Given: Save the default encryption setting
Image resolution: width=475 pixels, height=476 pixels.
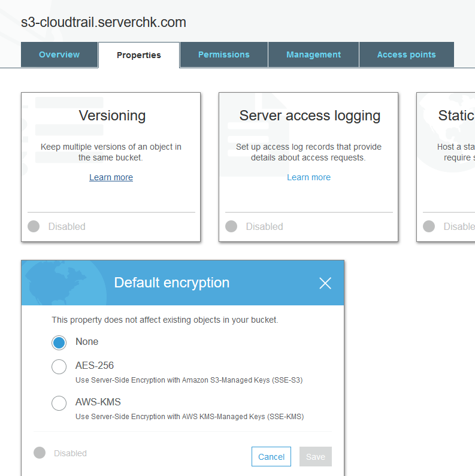Looking at the screenshot, I should coord(316,457).
